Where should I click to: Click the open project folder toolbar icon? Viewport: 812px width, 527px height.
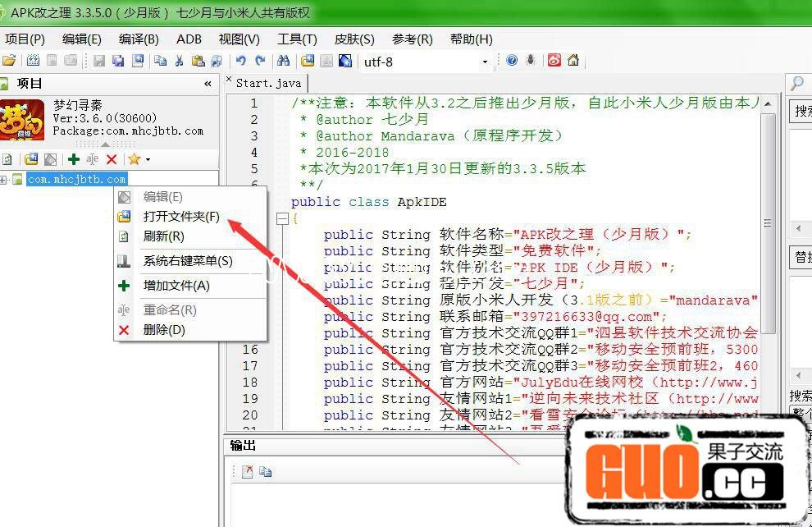click(9, 61)
